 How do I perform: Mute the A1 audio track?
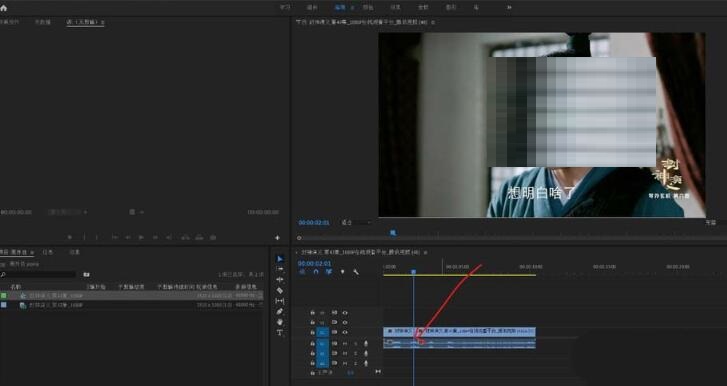click(345, 344)
